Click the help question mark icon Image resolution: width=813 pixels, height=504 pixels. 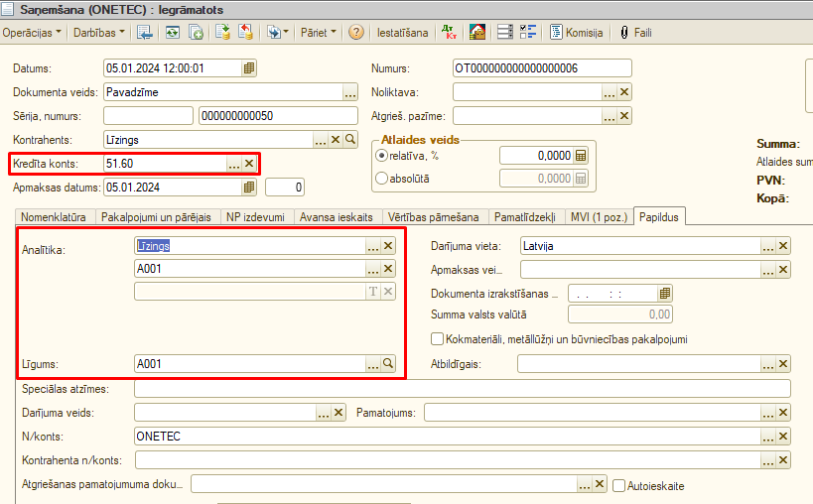point(356,33)
